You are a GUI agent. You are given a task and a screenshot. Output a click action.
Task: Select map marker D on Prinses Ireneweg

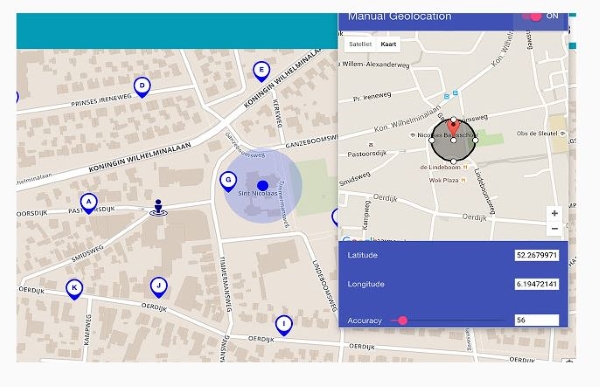click(142, 87)
